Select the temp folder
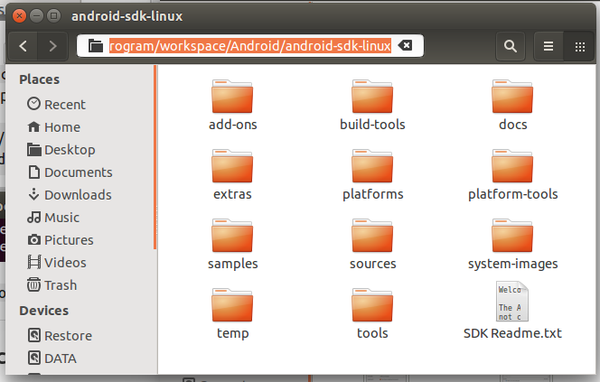This screenshot has height=382, width=600. (232, 314)
